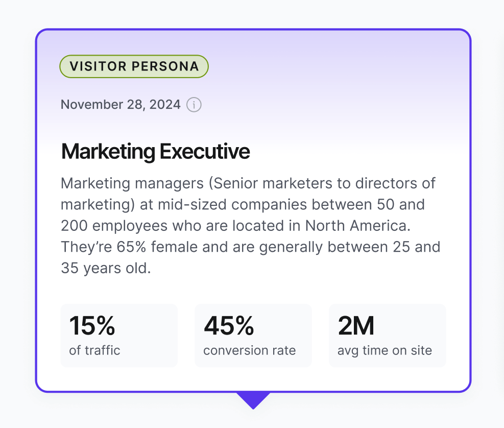Click the 45% conversion rate tile
Viewport: 504px width, 428px height.
253,335
